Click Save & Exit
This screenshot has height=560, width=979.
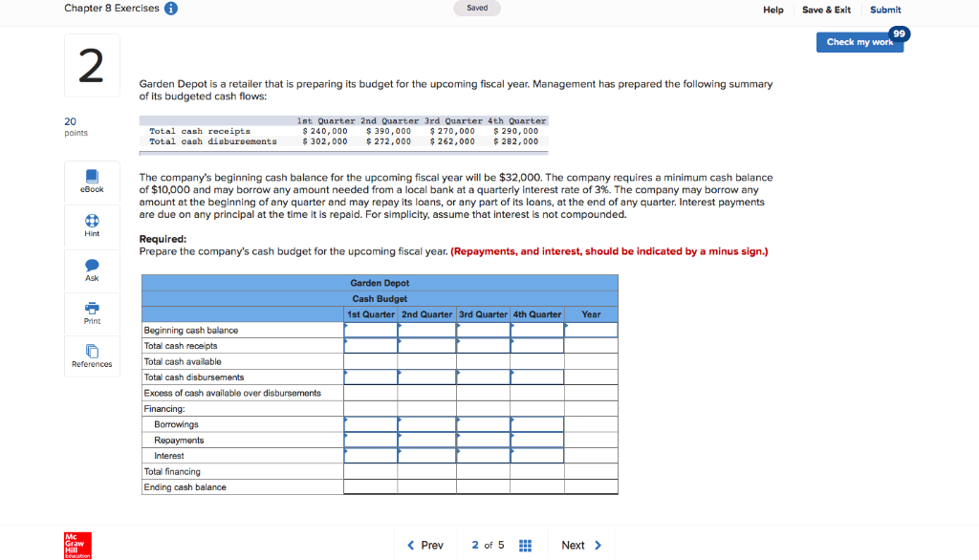coord(826,9)
